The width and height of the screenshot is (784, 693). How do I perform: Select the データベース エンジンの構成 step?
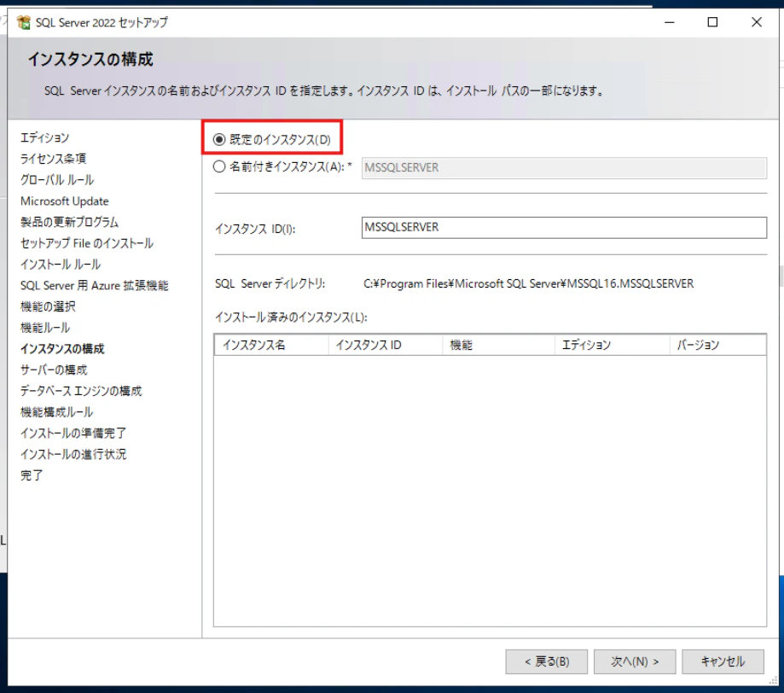coord(81,391)
